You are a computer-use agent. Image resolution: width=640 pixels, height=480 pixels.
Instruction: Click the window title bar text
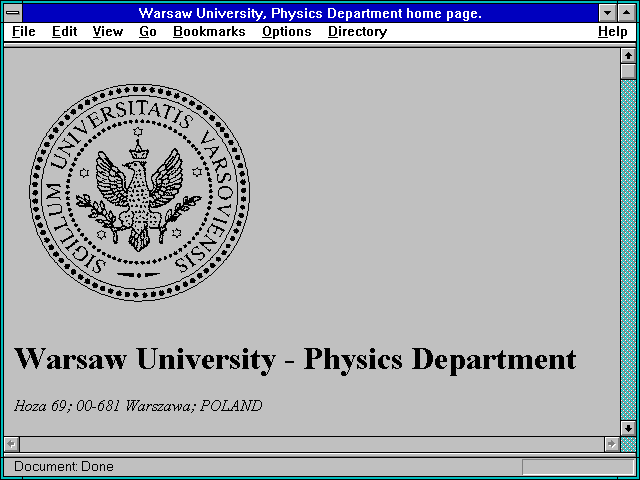click(x=310, y=13)
